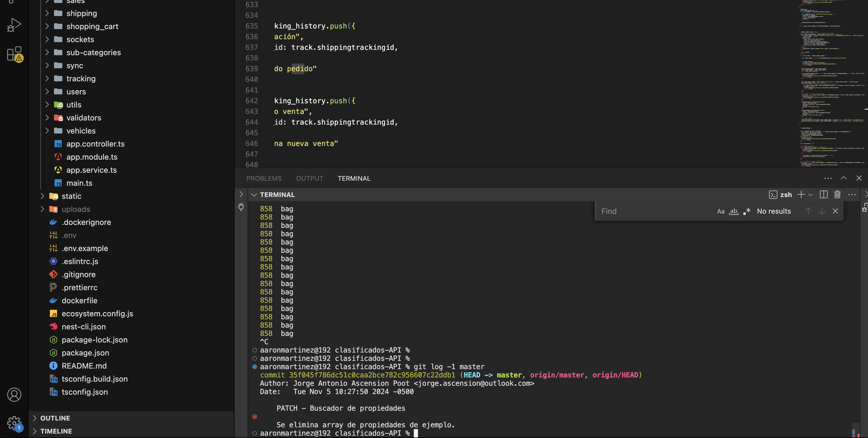Switch to the OUTPUT tab
Screen dimensions: 868x438
[x=309, y=178]
